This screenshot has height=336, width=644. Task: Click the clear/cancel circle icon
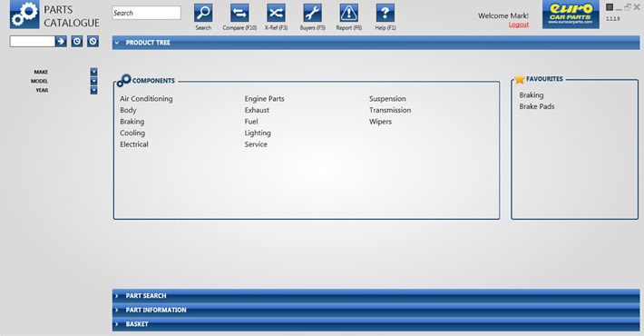[93, 41]
